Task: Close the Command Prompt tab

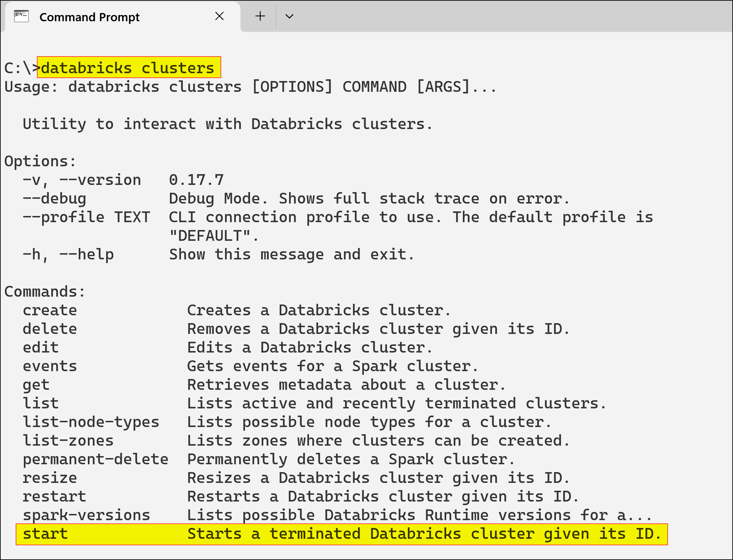Action: [x=219, y=16]
